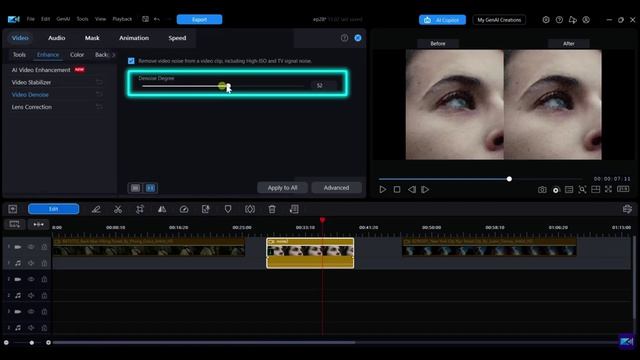Play the preview
This screenshot has height=360, width=640.
tap(382, 189)
